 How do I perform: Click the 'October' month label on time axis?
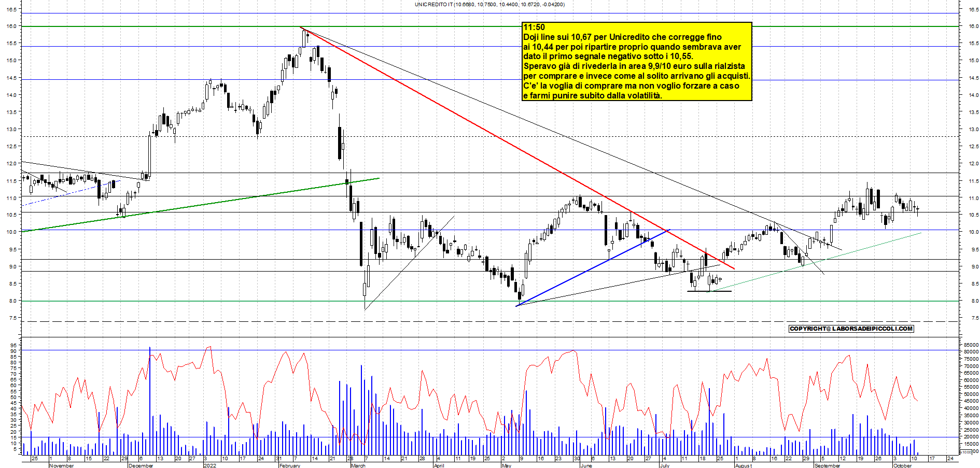click(902, 465)
